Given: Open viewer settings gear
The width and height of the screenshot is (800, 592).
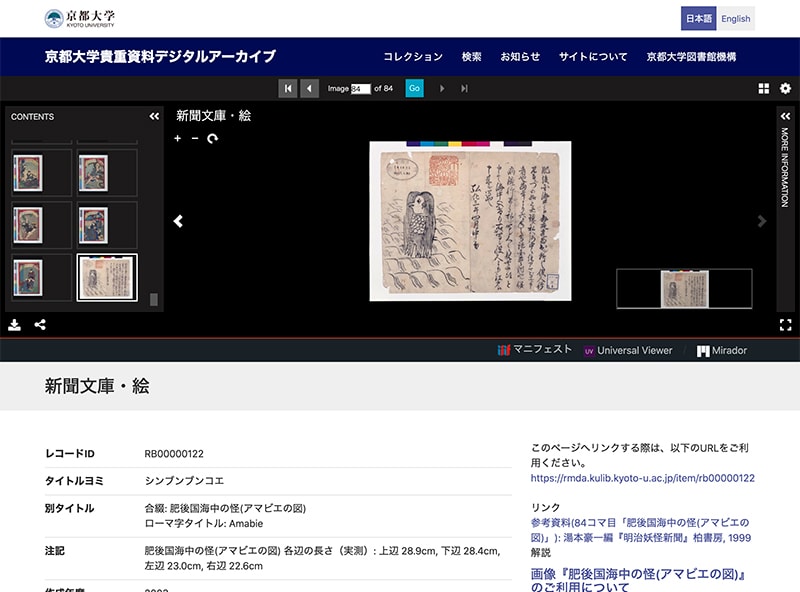Looking at the screenshot, I should pyautogui.click(x=785, y=88).
